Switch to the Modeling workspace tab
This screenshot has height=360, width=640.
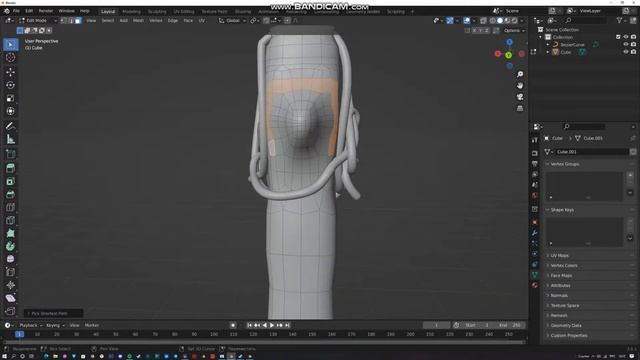131,12
